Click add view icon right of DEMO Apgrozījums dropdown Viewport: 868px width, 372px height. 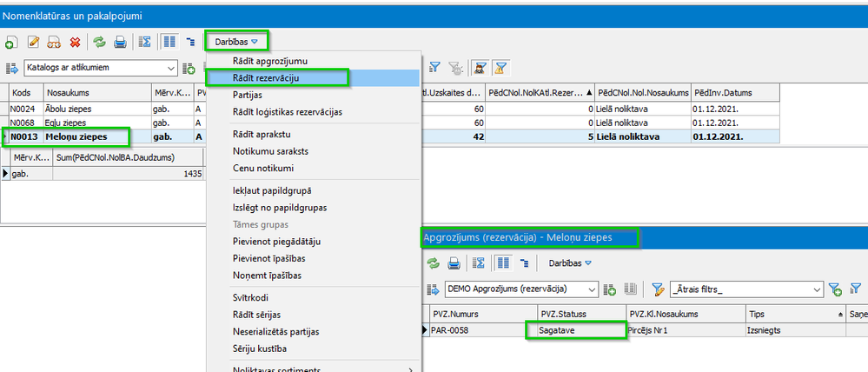[610, 289]
